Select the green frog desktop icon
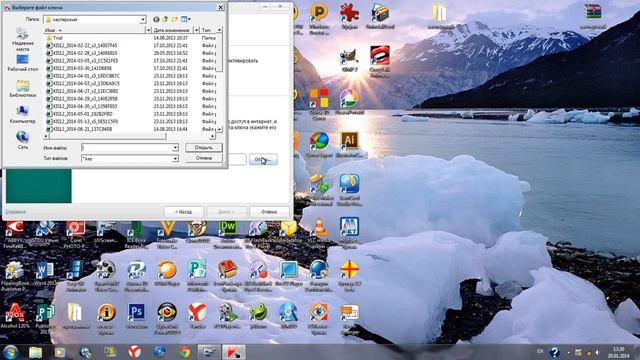The image size is (640, 360). point(258,316)
